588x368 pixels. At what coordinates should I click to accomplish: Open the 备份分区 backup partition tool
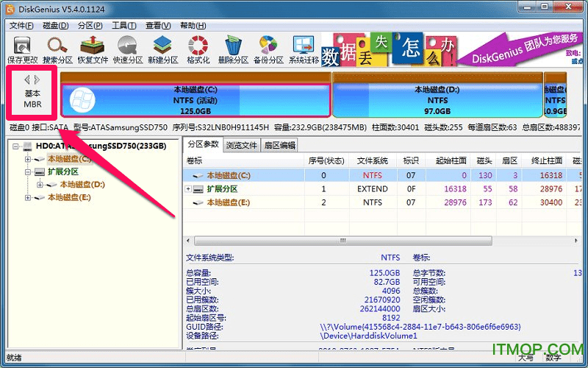[x=268, y=49]
